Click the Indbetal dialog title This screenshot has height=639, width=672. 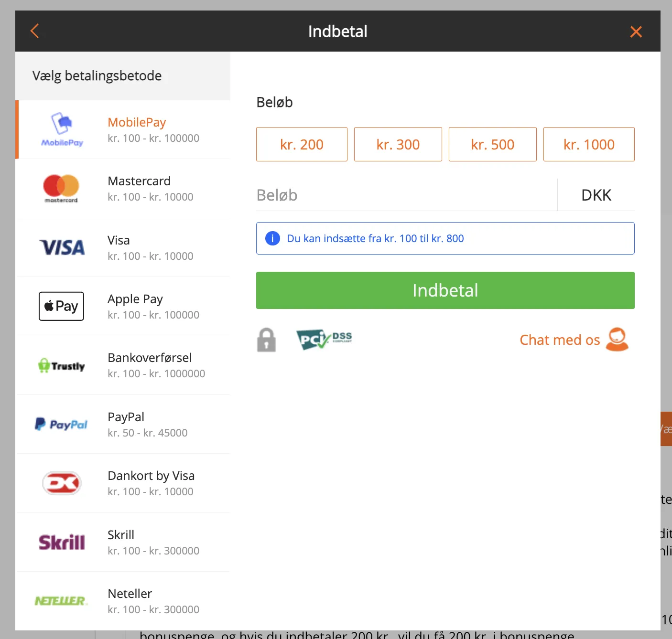pyautogui.click(x=338, y=32)
